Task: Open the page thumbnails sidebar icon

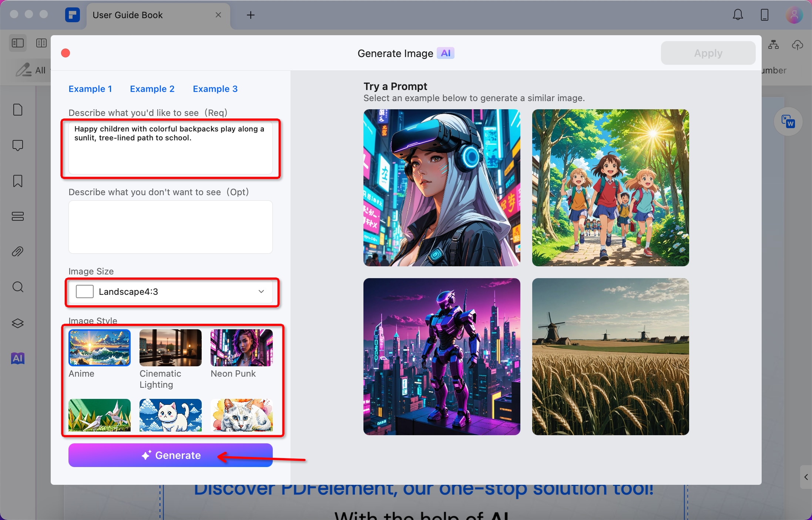Action: coord(18,110)
